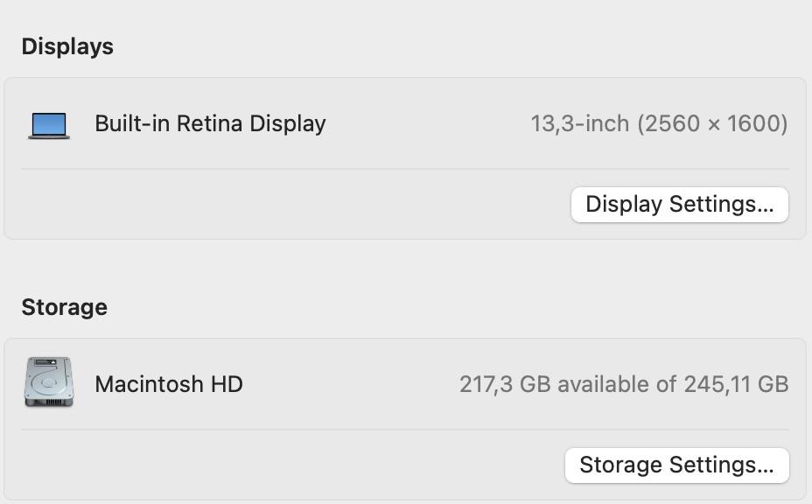Click the available storage capacity text
812x504 pixels.
tap(625, 384)
